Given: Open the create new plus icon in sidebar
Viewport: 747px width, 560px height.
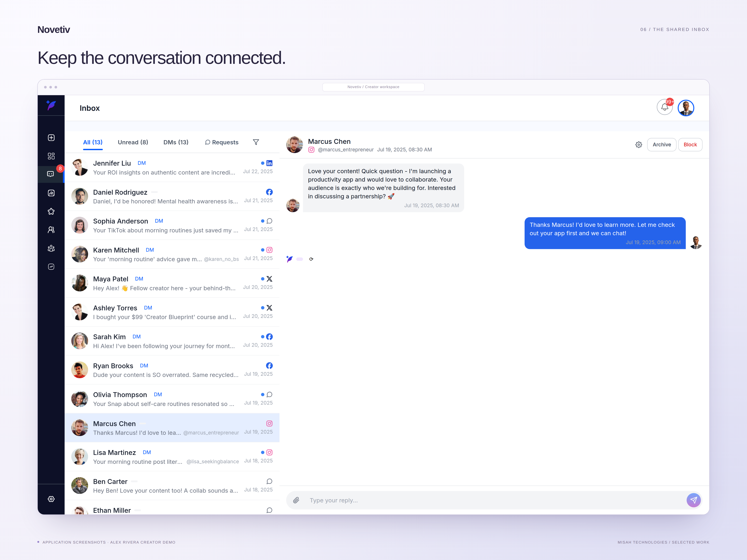Looking at the screenshot, I should [51, 138].
